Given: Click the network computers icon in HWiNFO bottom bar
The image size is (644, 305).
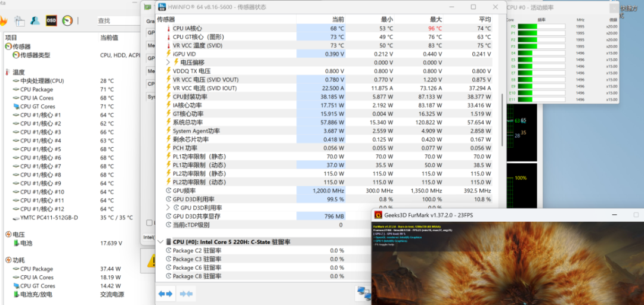Looking at the screenshot, I should tap(364, 294).
